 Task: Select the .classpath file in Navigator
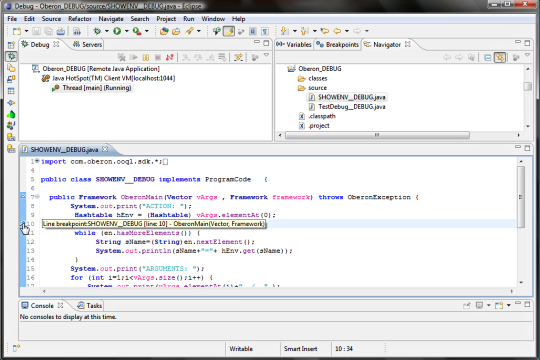(317, 116)
